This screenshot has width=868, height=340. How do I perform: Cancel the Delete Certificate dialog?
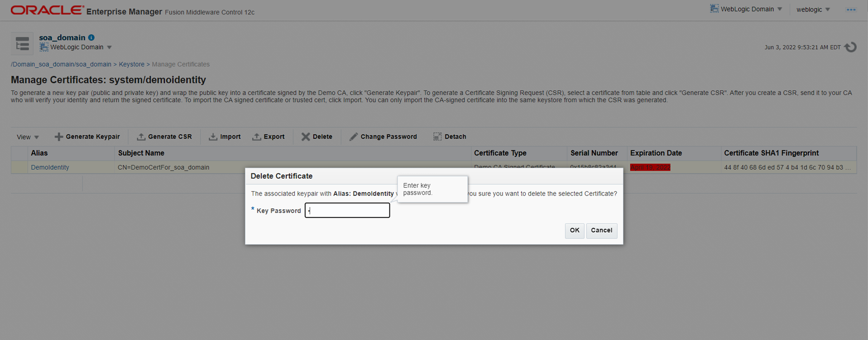click(x=601, y=230)
